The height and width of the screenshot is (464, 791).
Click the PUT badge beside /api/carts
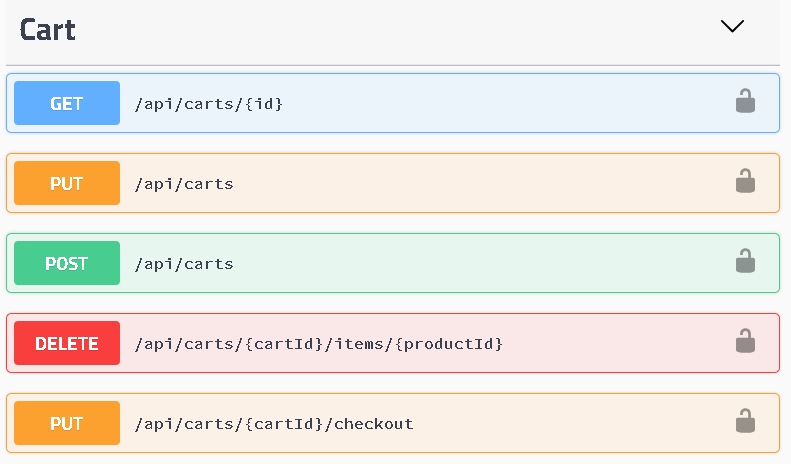click(67, 183)
